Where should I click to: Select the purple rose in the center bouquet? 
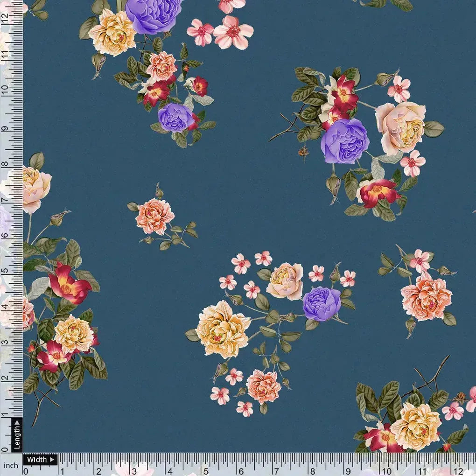322,304
